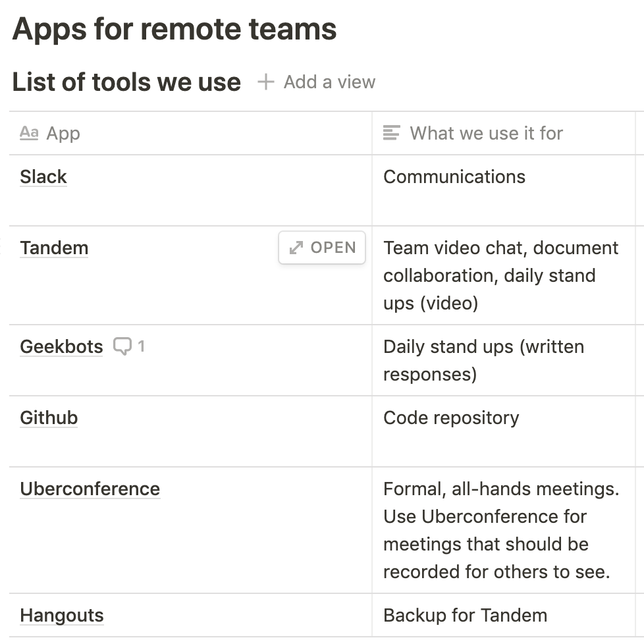This screenshot has width=644, height=644.
Task: Click the OPEN button on Tandem row
Action: point(322,248)
